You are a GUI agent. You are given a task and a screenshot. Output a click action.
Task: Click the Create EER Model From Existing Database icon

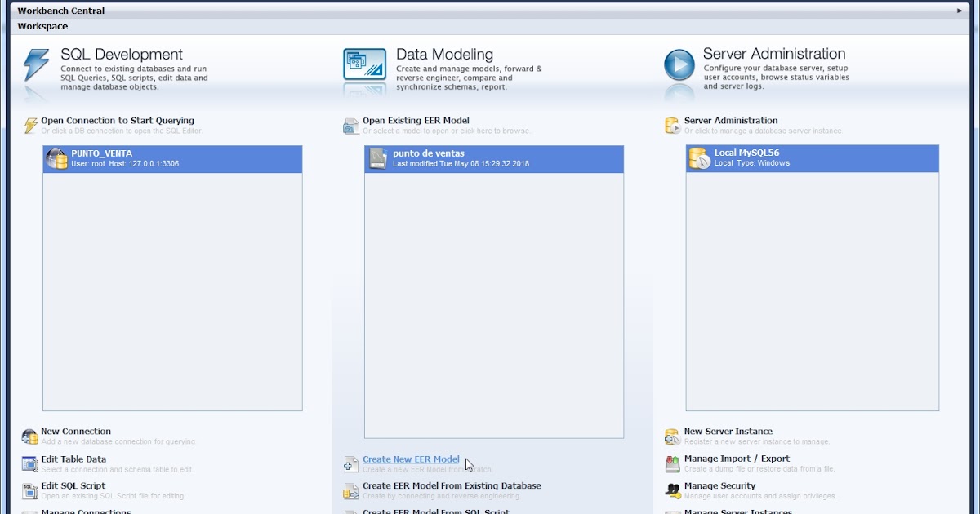(351, 490)
